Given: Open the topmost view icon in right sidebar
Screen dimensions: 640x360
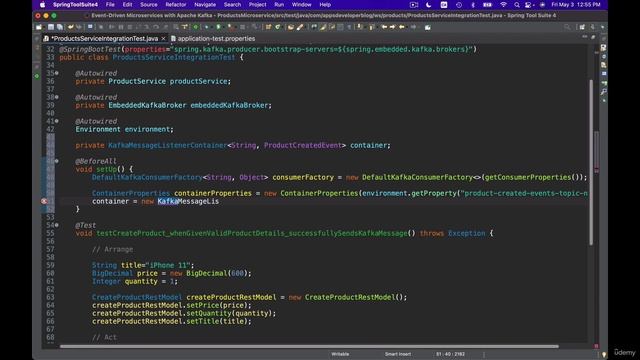Looking at the screenshot, I should click(603, 48).
